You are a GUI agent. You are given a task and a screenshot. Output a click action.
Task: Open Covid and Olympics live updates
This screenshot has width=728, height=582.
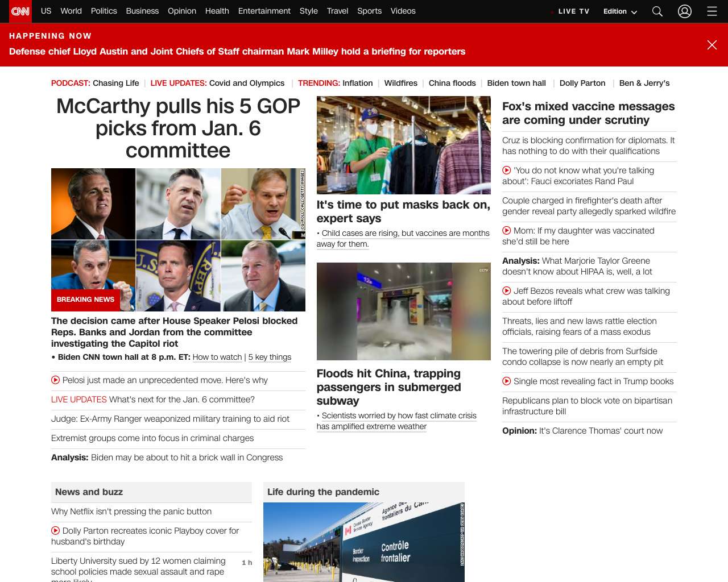pos(247,83)
